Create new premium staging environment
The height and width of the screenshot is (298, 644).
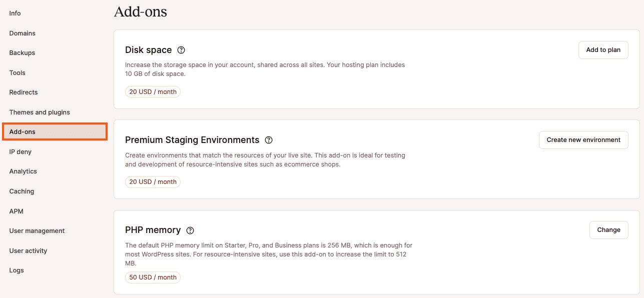coord(583,140)
